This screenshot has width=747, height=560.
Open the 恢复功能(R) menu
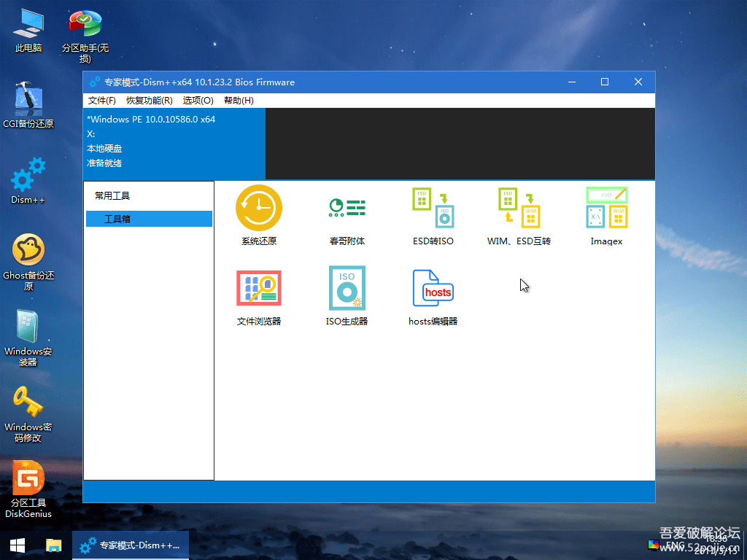point(149,101)
